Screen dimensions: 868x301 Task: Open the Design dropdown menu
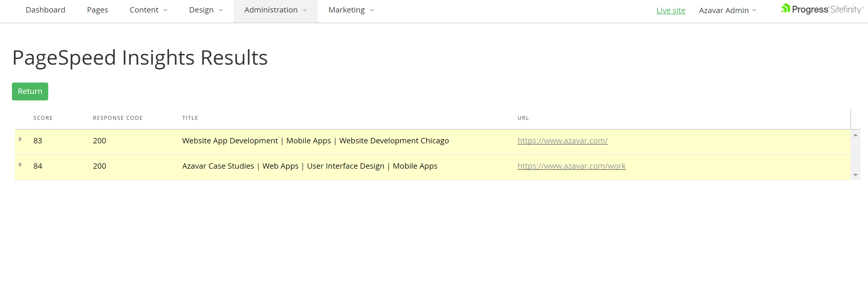point(205,10)
